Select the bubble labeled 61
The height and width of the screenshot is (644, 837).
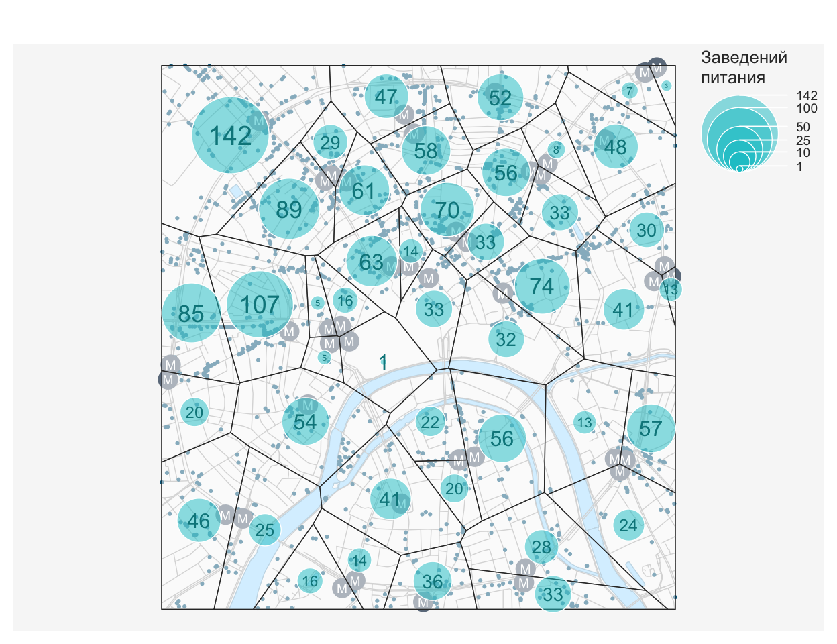pyautogui.click(x=364, y=191)
